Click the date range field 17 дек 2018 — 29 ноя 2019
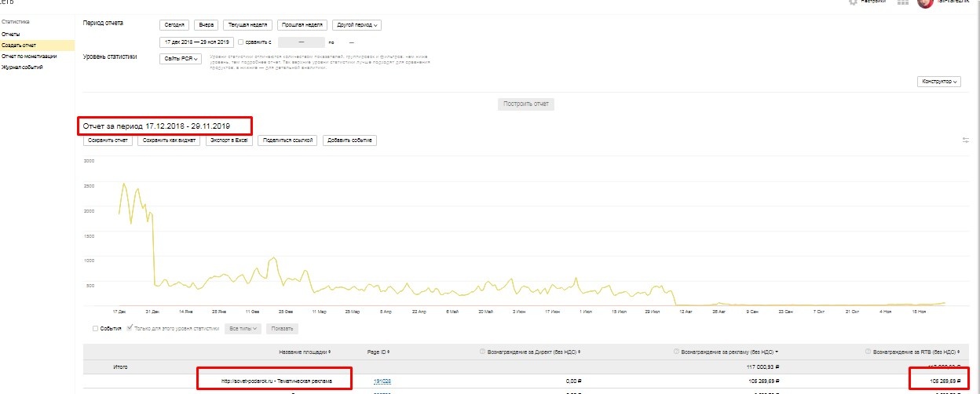The height and width of the screenshot is (394, 980). (196, 42)
